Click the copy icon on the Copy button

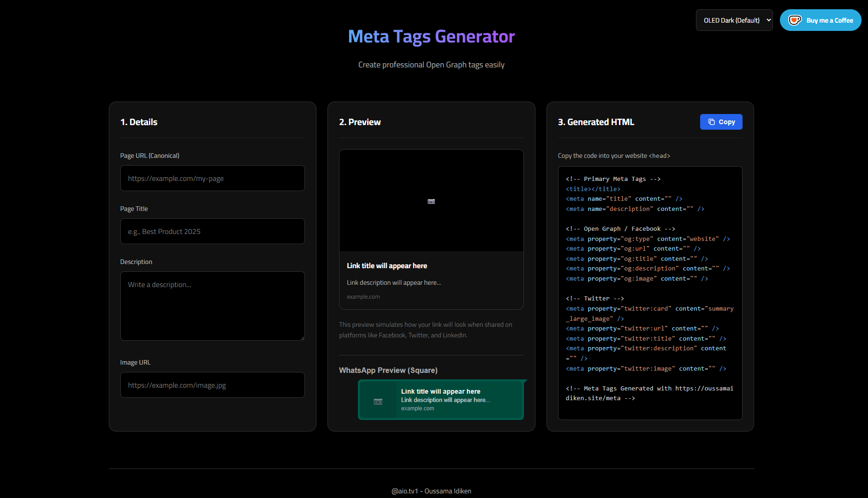point(711,121)
